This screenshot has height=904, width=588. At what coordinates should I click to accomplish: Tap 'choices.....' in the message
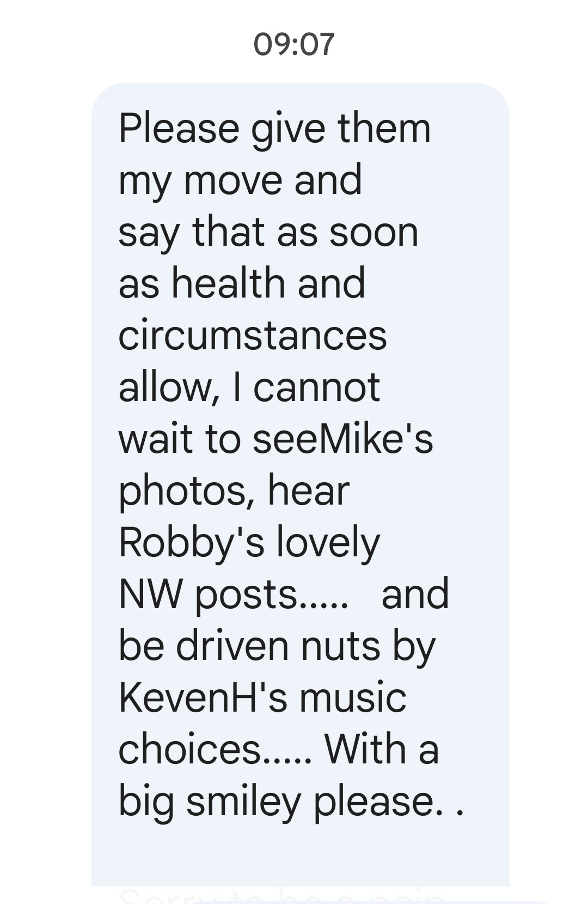(216, 750)
